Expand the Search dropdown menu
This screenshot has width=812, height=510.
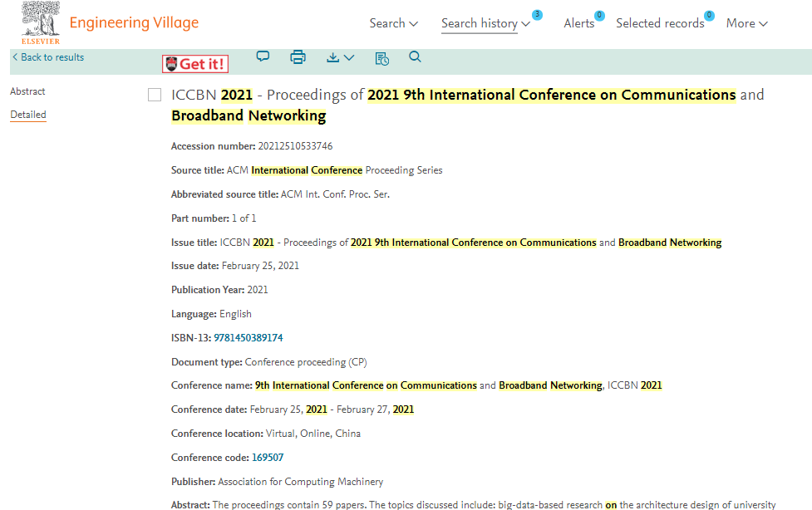pyautogui.click(x=393, y=23)
